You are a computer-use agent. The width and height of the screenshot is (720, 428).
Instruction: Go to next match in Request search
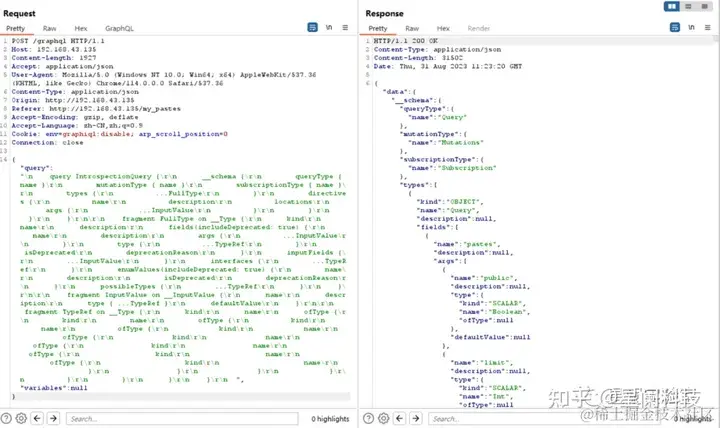(x=53, y=418)
